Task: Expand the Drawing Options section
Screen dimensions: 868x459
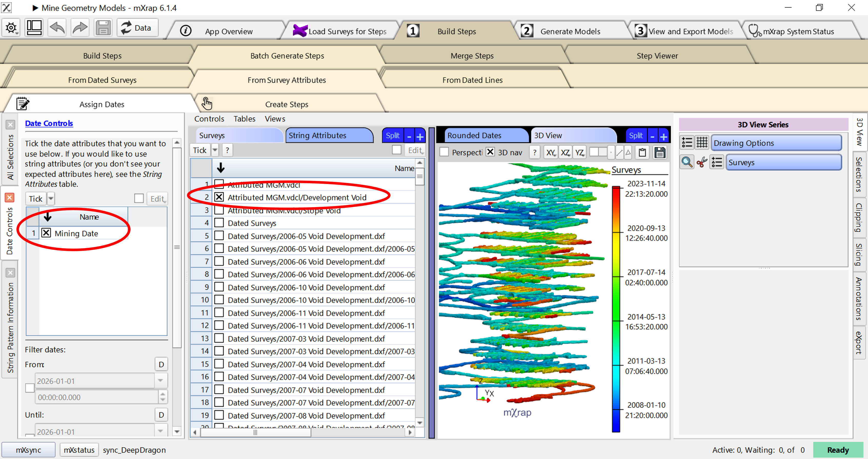Action: point(777,143)
